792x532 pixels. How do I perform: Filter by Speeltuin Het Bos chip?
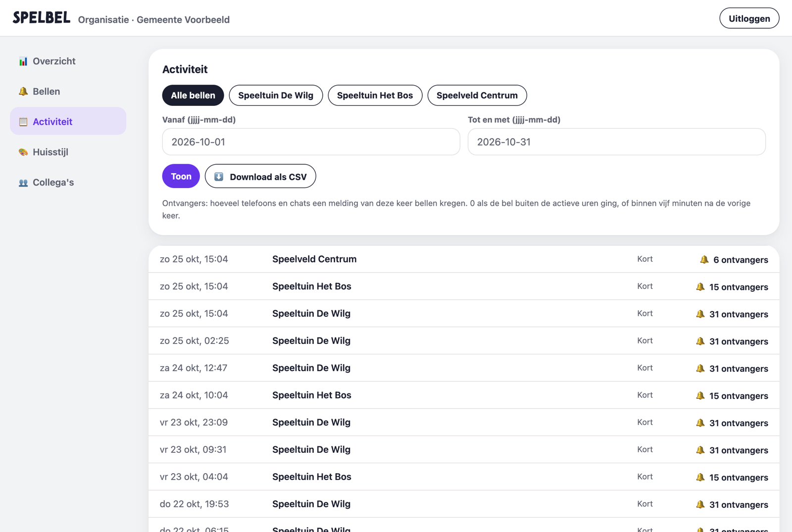click(x=375, y=96)
